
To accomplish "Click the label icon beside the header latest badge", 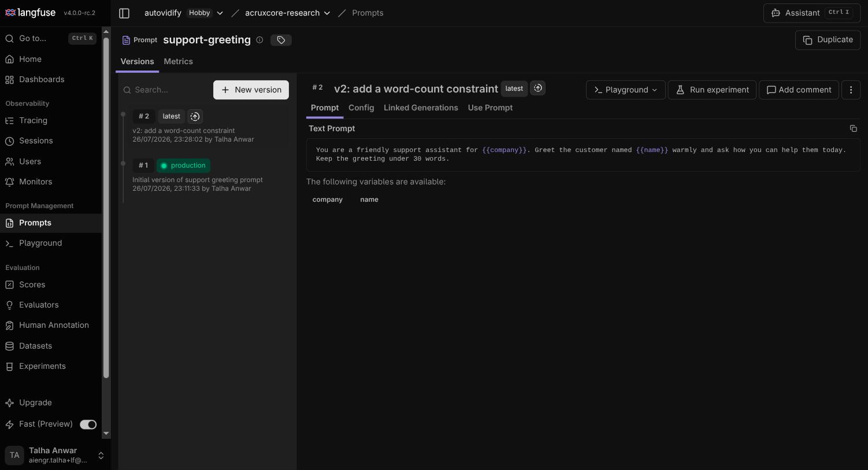I will tap(537, 88).
